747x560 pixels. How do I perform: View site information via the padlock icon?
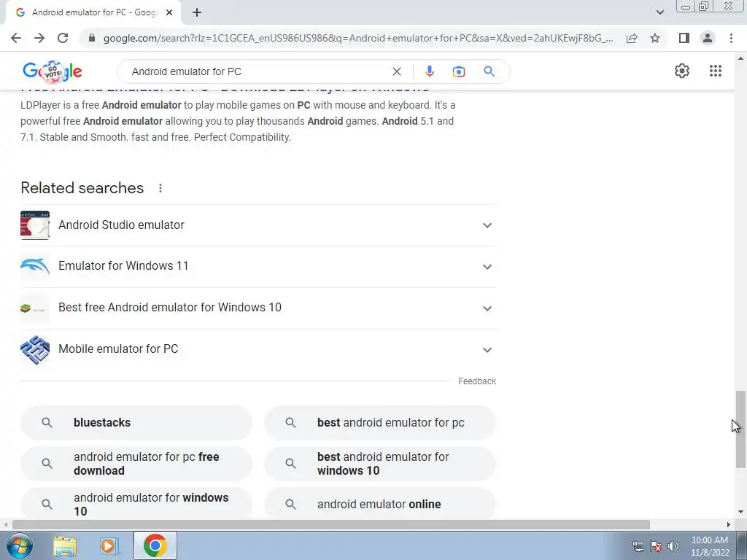92,38
